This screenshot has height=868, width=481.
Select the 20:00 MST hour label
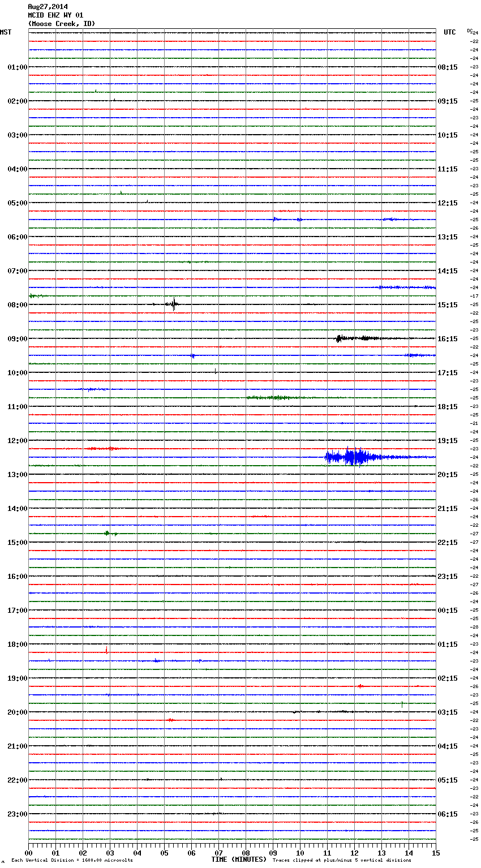click(17, 712)
